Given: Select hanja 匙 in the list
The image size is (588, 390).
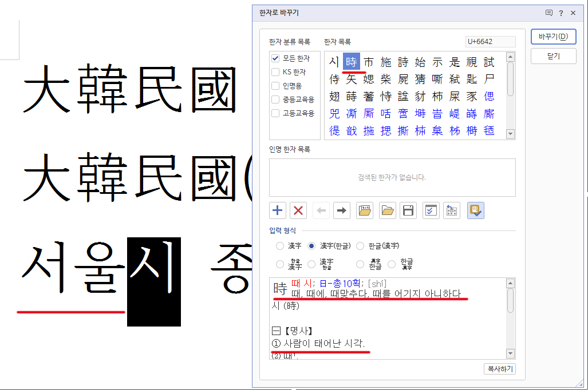Looking at the screenshot, I should 472,79.
